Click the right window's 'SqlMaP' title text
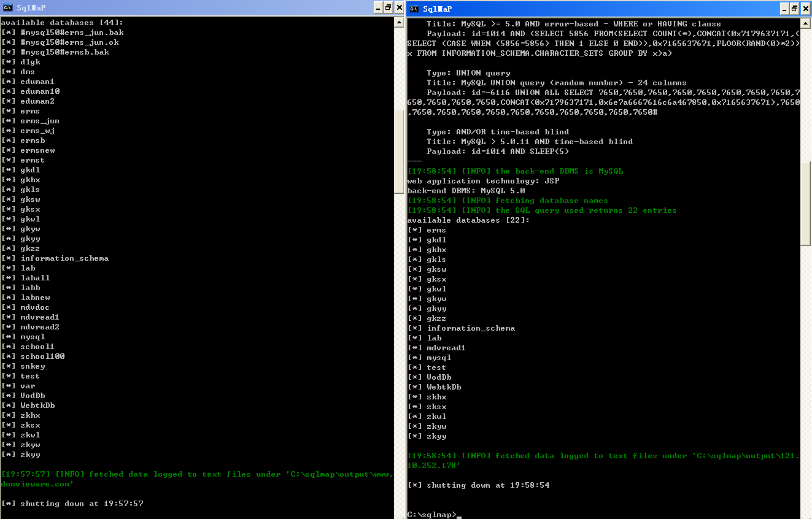 [x=437, y=9]
